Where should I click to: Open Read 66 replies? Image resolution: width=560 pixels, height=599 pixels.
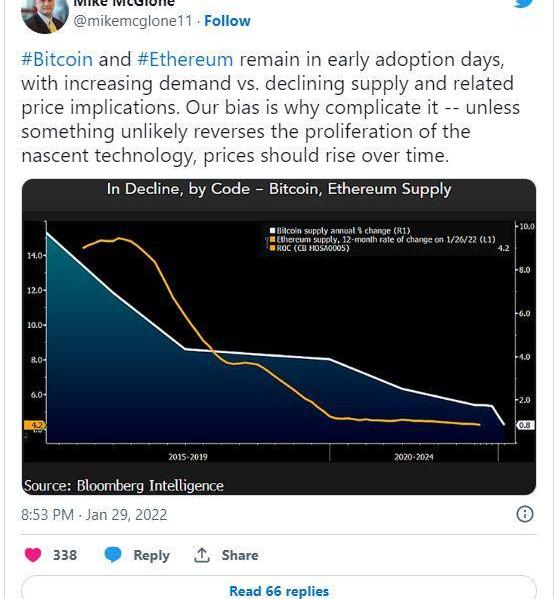[279, 588]
